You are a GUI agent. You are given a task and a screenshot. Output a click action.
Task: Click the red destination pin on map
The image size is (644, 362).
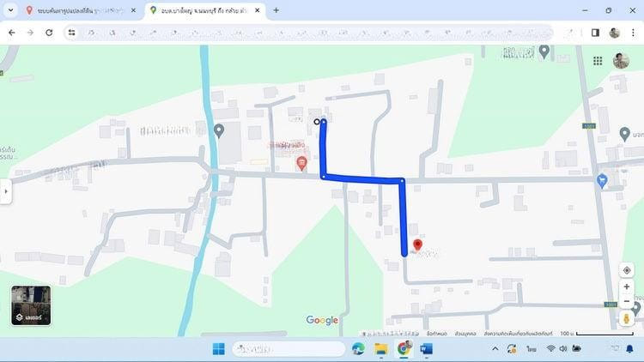[x=417, y=246]
